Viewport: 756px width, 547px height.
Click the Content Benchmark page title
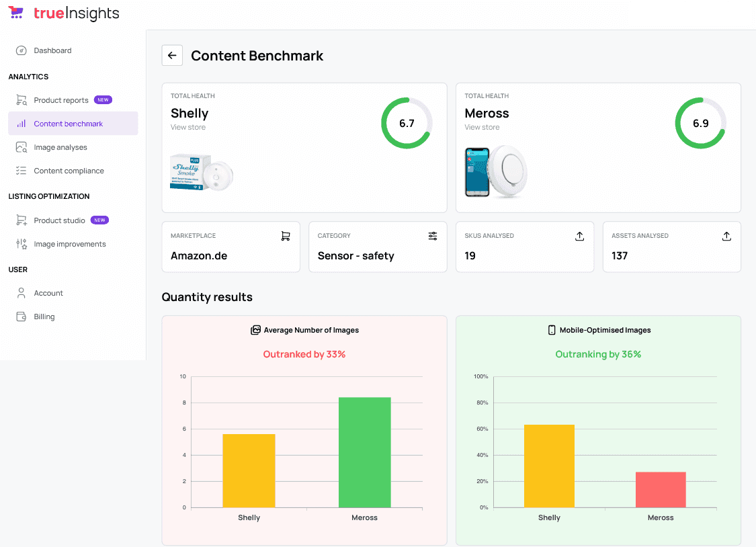click(x=257, y=56)
